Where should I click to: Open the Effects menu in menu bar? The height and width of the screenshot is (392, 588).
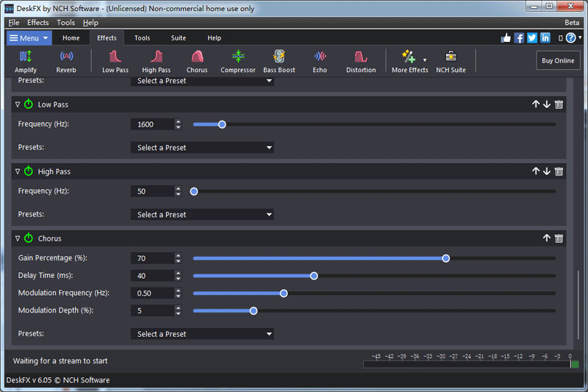pyautogui.click(x=38, y=23)
